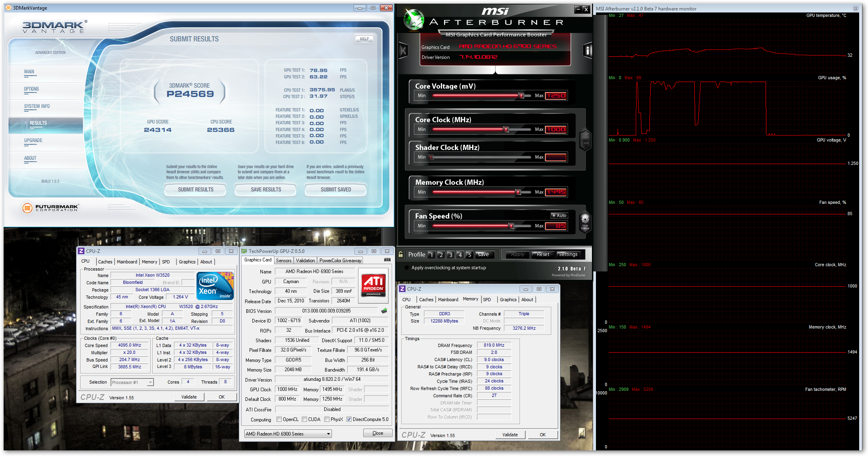Viewport: 868px width, 456px height.
Task: Click the Intel Xeon logo in CPU-Z
Action: pos(215,285)
